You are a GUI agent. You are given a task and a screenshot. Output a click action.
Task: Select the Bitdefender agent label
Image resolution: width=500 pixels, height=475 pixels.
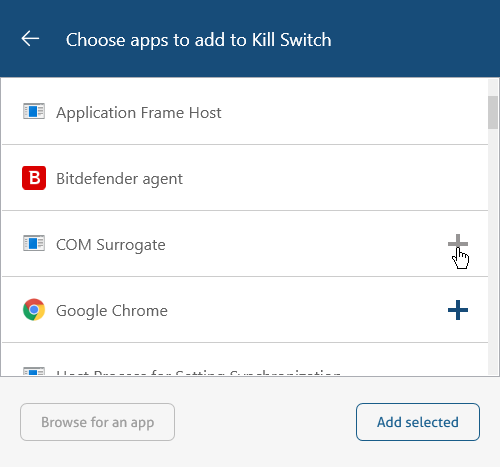119,179
